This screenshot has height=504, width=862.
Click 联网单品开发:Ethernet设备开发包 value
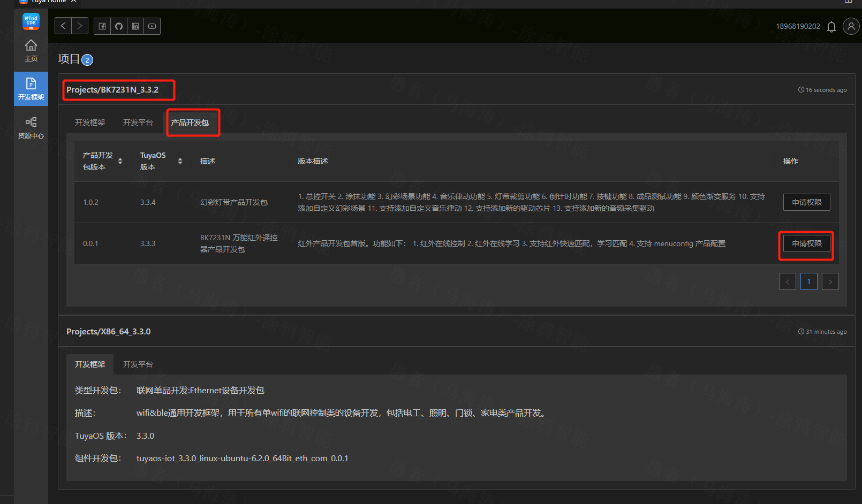[x=200, y=390]
